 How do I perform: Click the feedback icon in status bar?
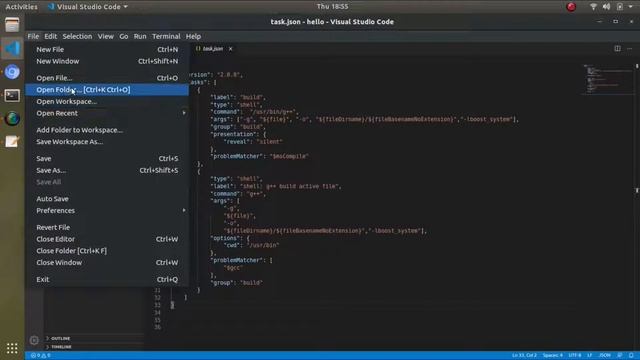[x=620, y=356]
